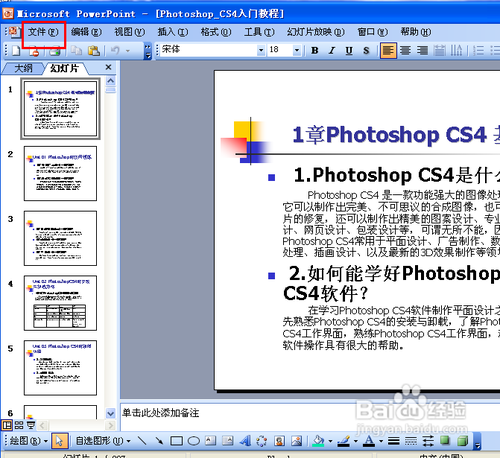The width and height of the screenshot is (500, 458).
Task: Switch to Slide Sorter view icon
Action: 19,425
